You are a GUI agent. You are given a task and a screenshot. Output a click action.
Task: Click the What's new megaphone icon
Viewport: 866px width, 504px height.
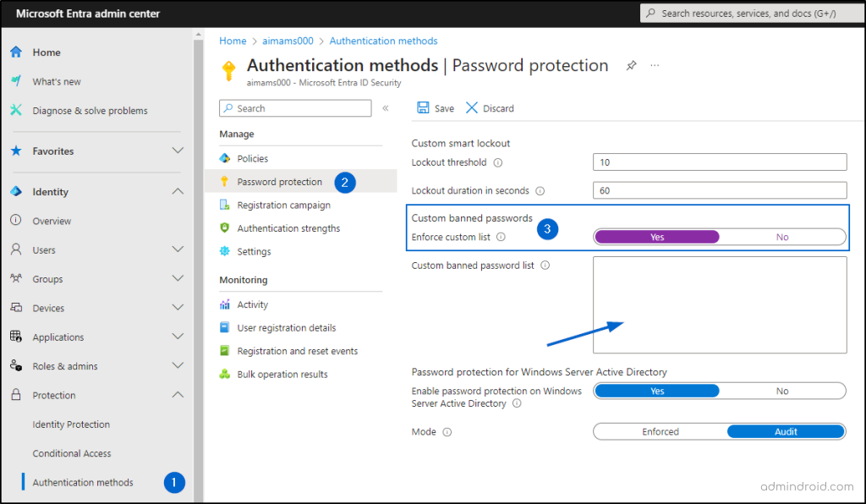pos(16,81)
